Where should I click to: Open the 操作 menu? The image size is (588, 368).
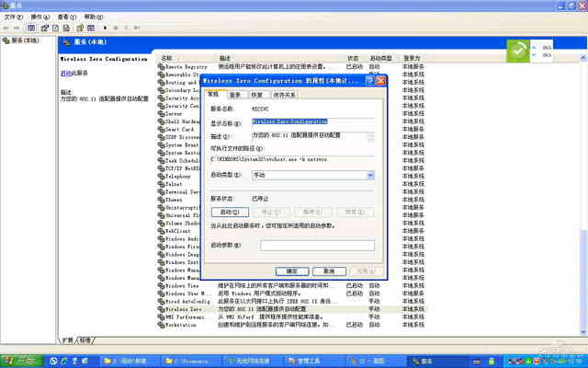tap(40, 17)
